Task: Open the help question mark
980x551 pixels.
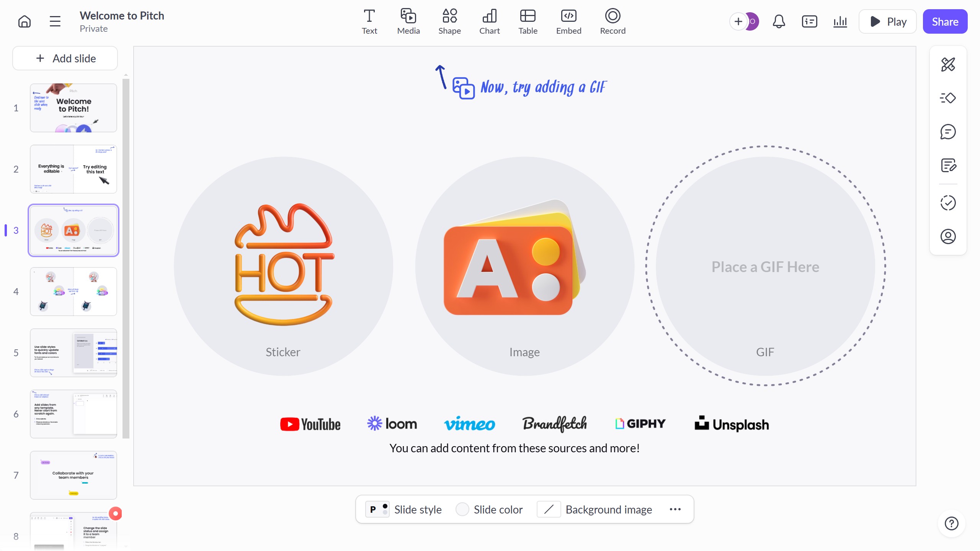Action: [x=951, y=523]
